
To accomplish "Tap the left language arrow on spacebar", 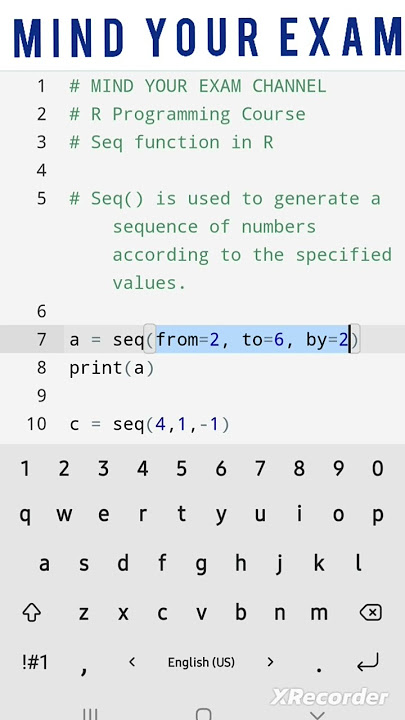I will (132, 662).
